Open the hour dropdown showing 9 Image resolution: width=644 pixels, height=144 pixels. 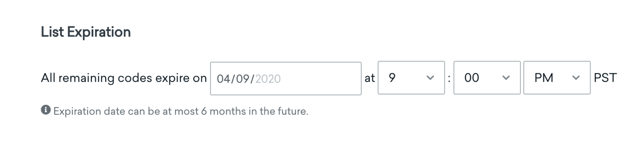point(411,78)
